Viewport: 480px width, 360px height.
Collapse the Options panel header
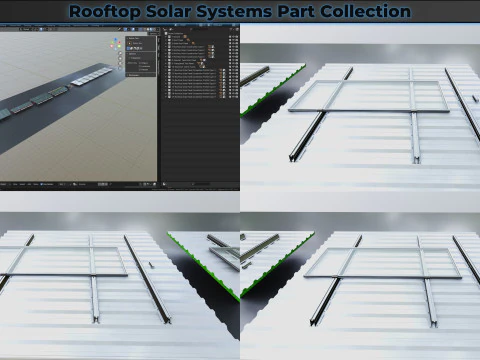coord(141,54)
